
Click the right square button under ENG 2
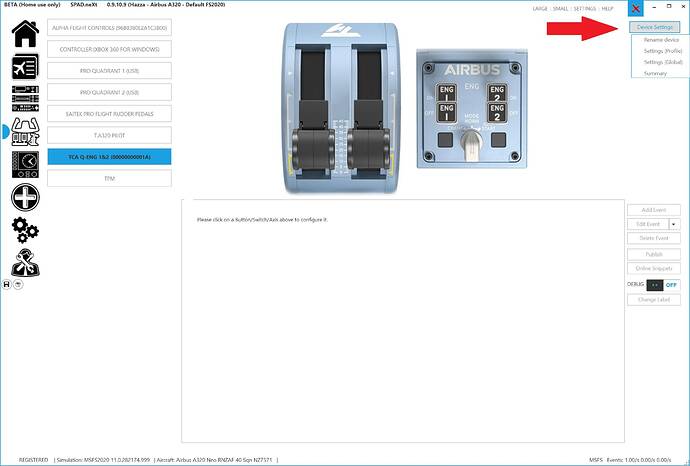point(498,140)
